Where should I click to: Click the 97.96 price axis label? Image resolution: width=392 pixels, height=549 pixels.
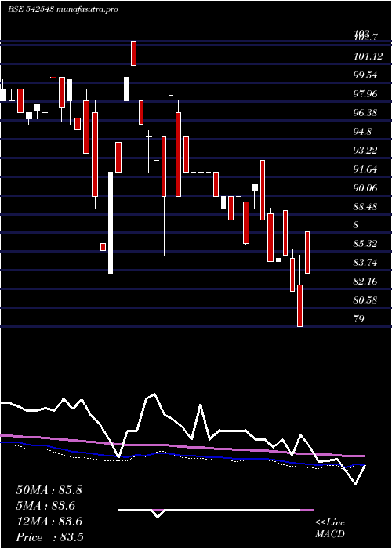click(365, 94)
